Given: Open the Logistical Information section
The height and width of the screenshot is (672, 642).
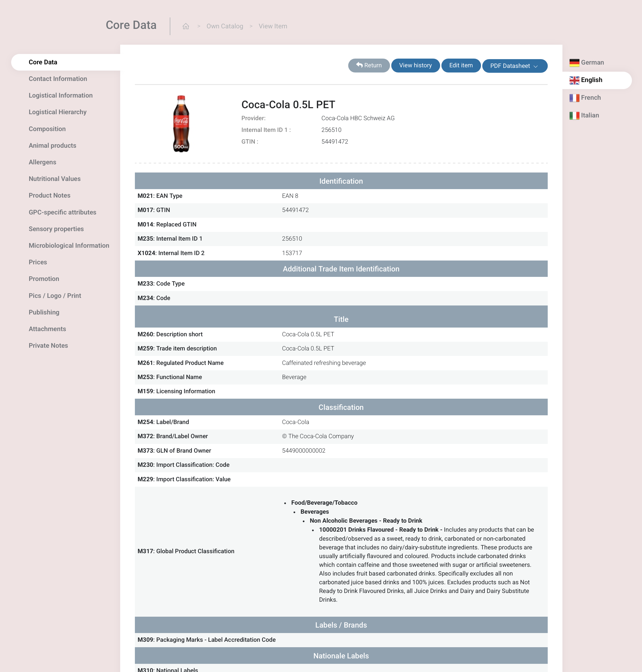Looking at the screenshot, I should [x=60, y=95].
